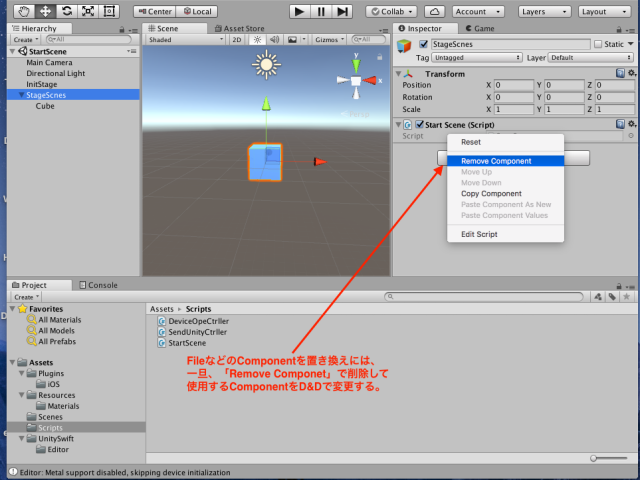The image size is (640, 480).
Task: Toggle the Start Scene script enabled checkbox
Action: point(419,124)
